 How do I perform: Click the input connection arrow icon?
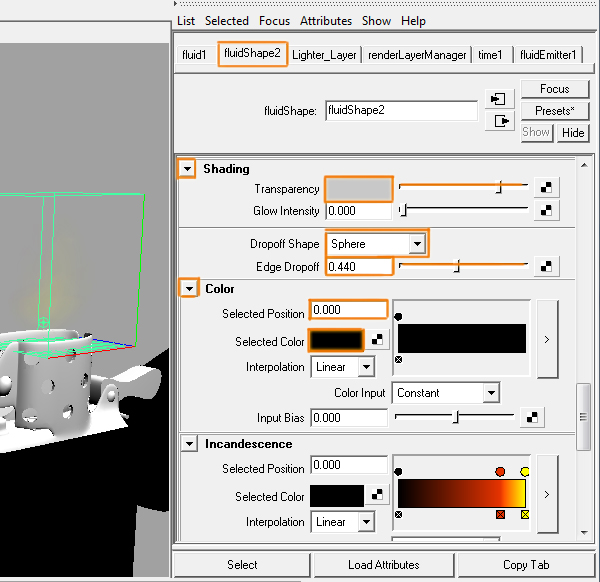point(499,99)
